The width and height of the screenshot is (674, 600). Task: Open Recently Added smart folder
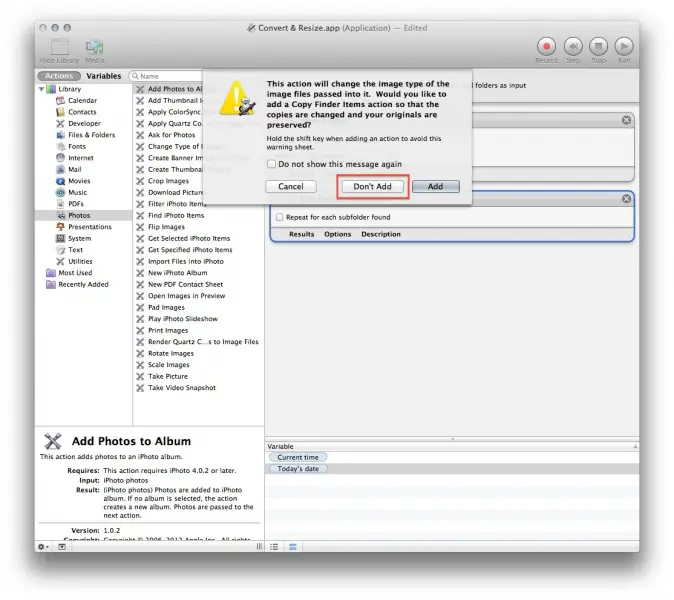(83, 285)
